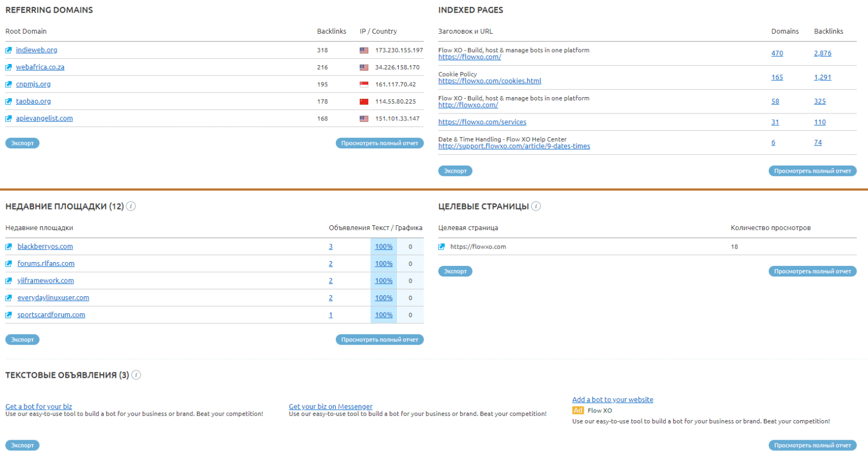Viewport: 868px width, 457px height.
Task: Open the 1,291 backlinks count link
Action: 822,78
